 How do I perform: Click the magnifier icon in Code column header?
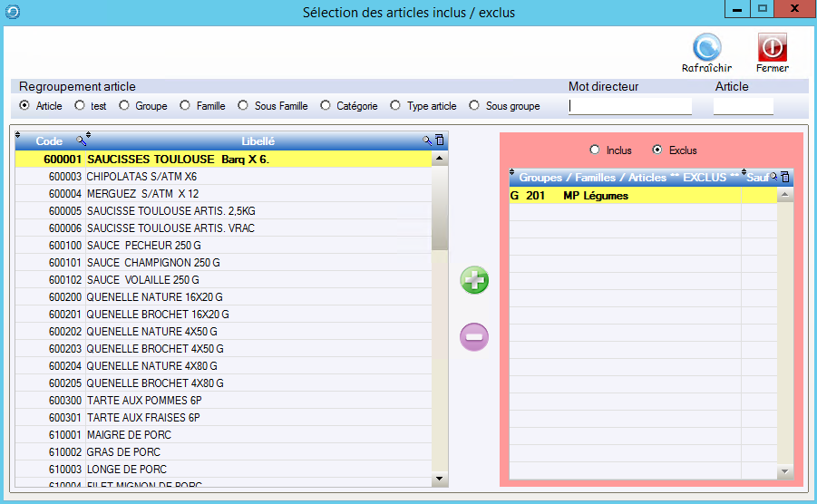click(x=81, y=141)
